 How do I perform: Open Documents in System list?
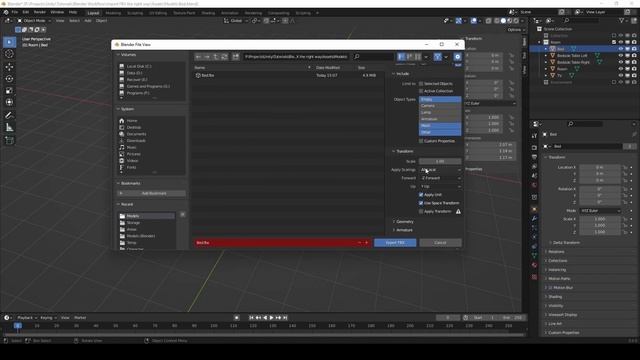point(136,134)
